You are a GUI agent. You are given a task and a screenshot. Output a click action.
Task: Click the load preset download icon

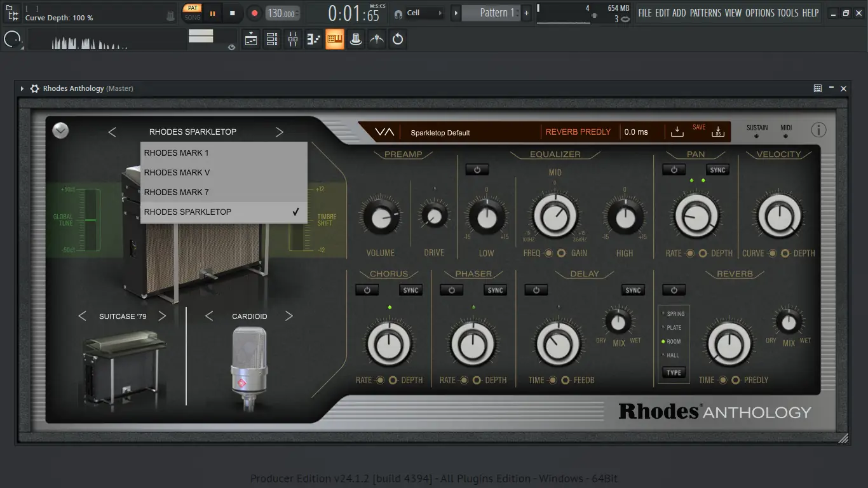click(x=677, y=132)
